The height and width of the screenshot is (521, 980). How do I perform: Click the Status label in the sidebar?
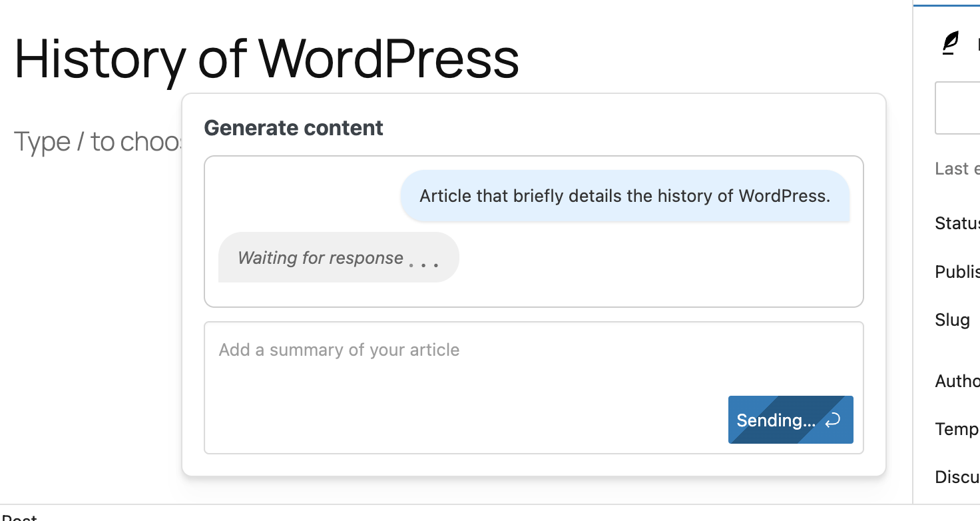(x=957, y=223)
